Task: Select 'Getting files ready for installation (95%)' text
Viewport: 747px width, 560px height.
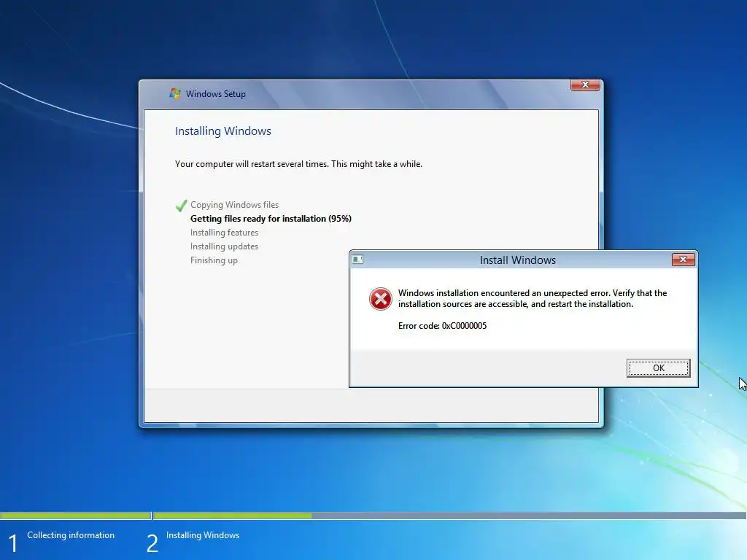Action: tap(271, 219)
